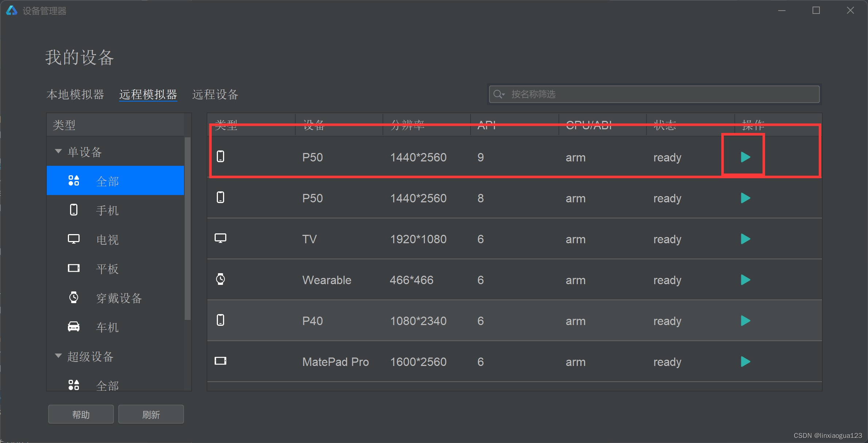Viewport: 868px width, 443px height.
Task: Start the Wearable emulator play button
Action: [745, 280]
